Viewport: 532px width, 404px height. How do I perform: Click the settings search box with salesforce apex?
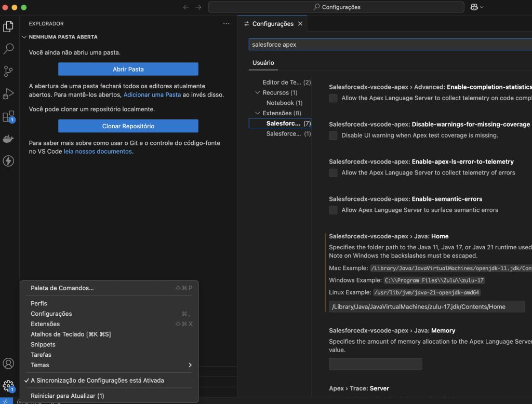[390, 45]
